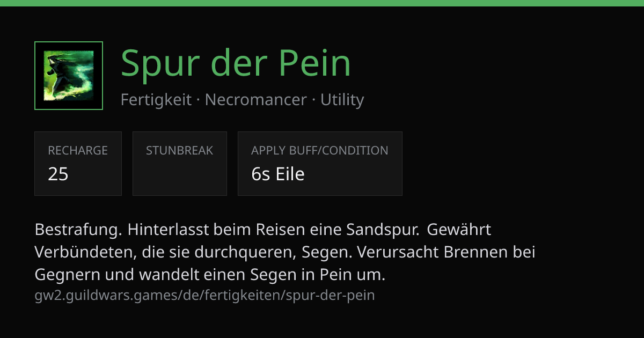Select the Utility slot label
The width and height of the screenshot is (644, 338).
coord(342,100)
